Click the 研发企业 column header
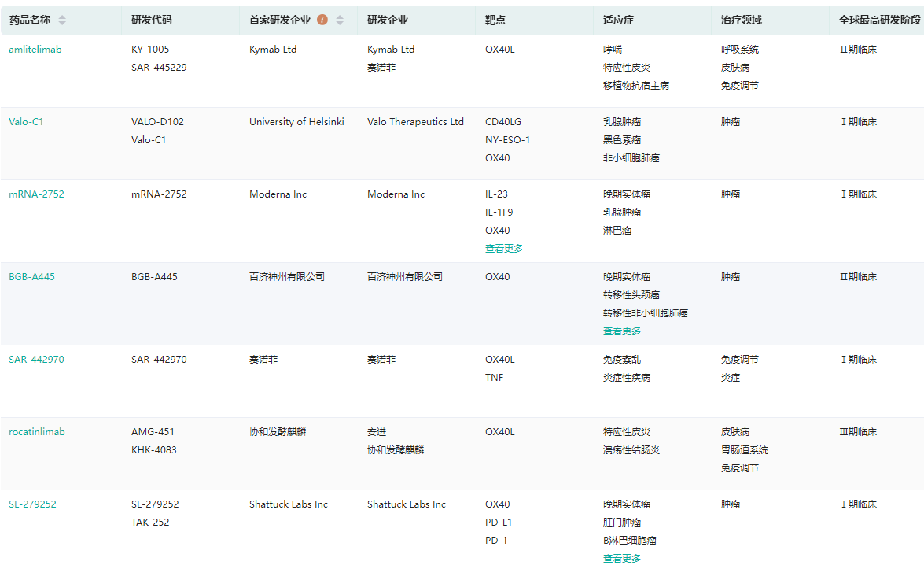The height and width of the screenshot is (569, 924). [x=387, y=20]
